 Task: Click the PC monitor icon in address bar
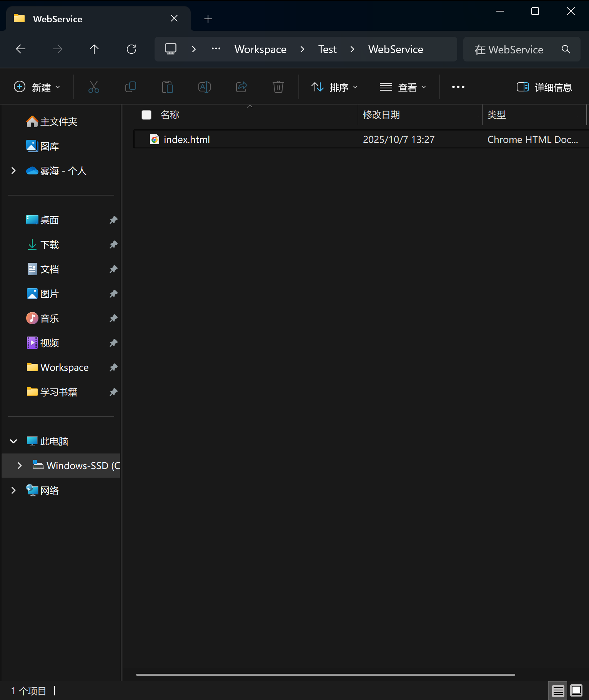coord(171,49)
